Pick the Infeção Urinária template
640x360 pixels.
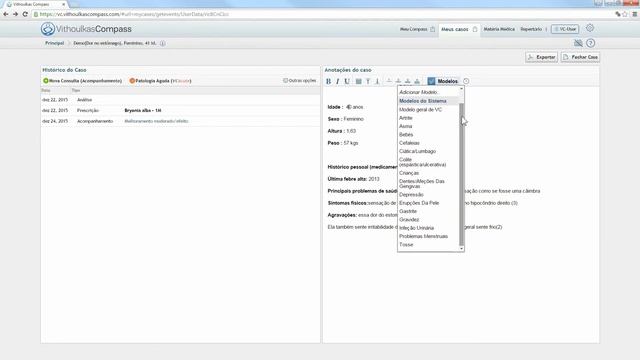point(417,228)
